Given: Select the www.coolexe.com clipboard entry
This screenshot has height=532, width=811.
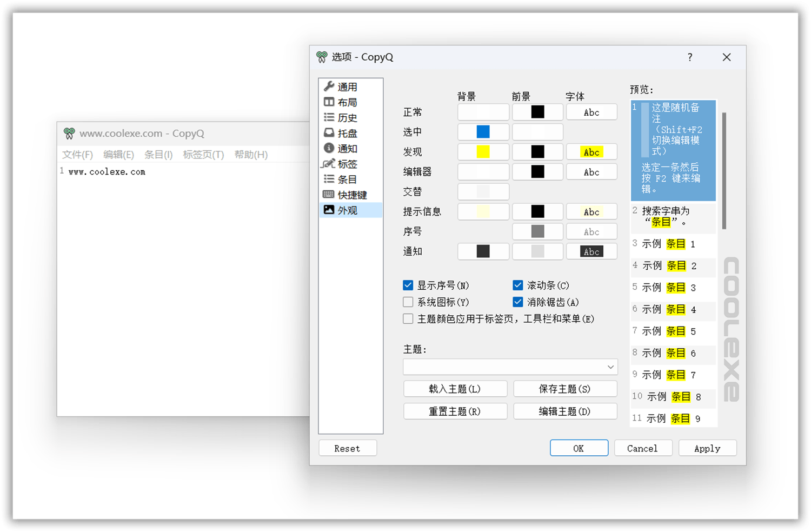Looking at the screenshot, I should [x=106, y=171].
